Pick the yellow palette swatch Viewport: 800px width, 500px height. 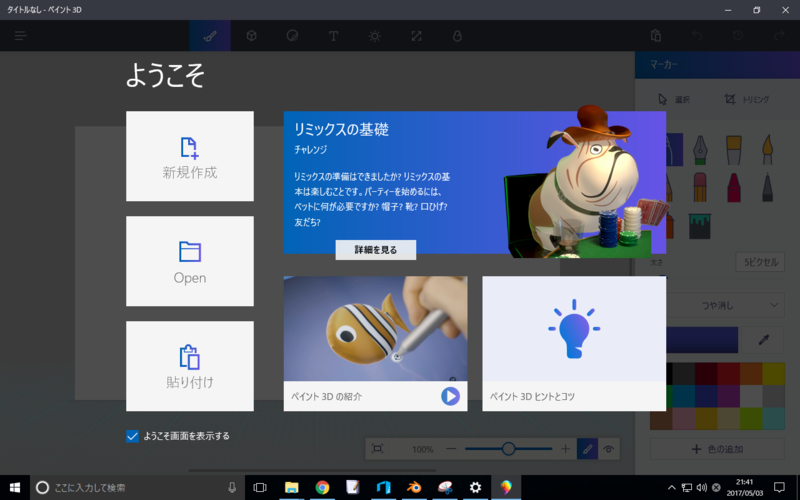point(773,374)
